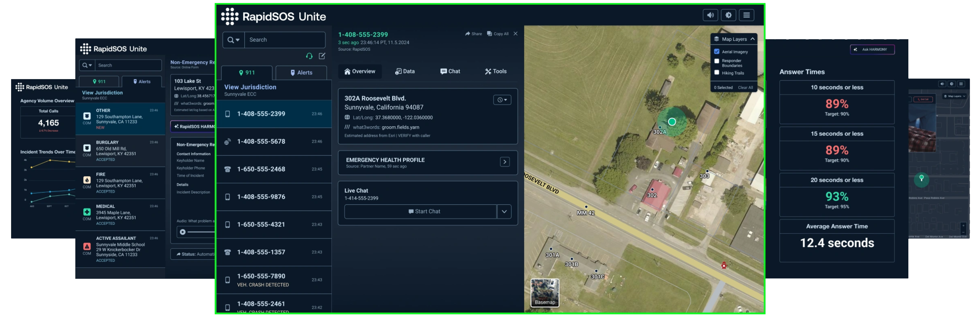Screen dimensions: 980x319
Task: Click the green caller location marker
Action: (672, 122)
